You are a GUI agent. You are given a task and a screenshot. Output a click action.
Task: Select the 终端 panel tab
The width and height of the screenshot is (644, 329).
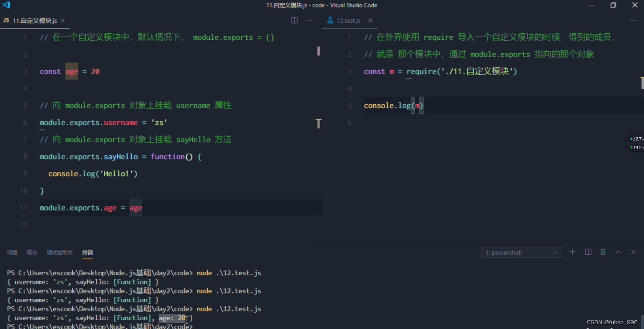[88, 252]
